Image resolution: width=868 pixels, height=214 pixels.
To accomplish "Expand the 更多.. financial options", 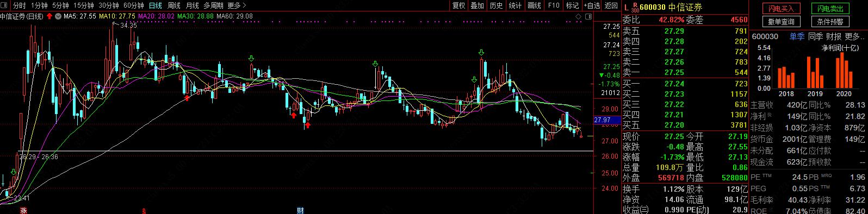I will 855,36.
